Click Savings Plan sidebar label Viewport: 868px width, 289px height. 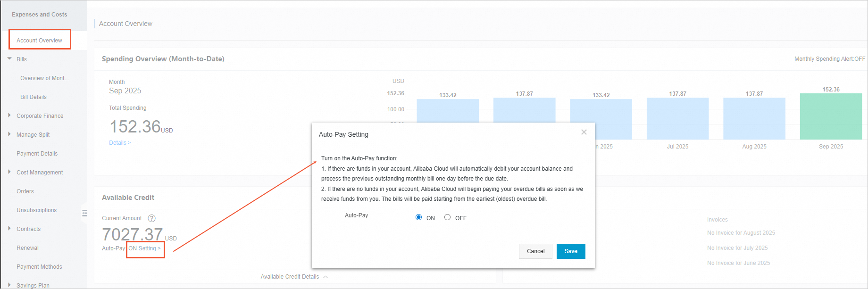click(33, 285)
